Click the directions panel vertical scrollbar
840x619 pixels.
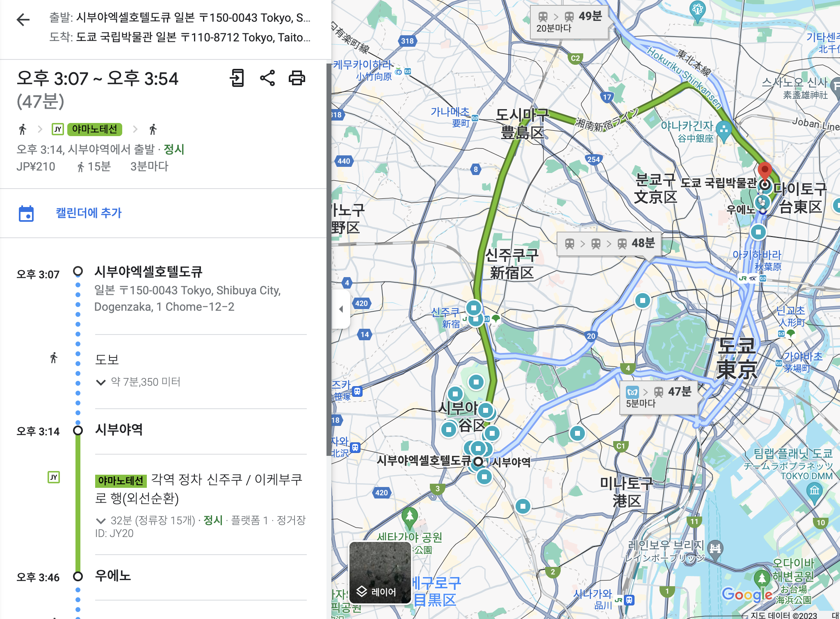329,258
